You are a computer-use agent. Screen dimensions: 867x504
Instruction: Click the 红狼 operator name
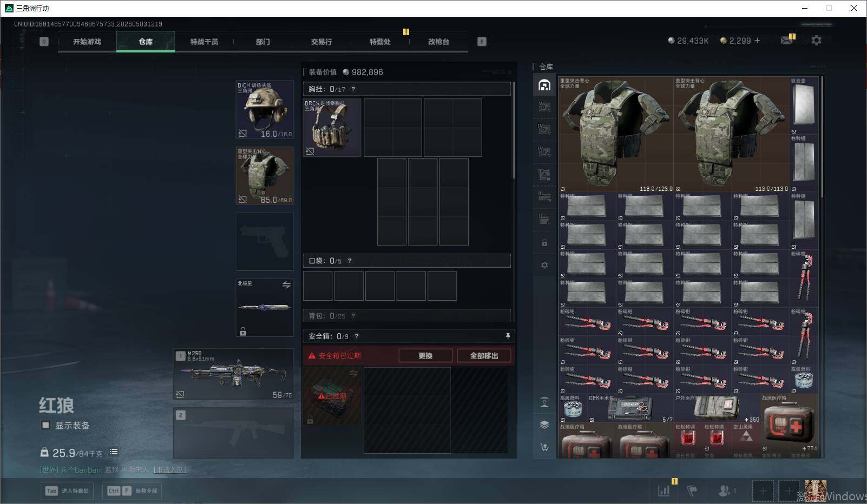coord(57,404)
